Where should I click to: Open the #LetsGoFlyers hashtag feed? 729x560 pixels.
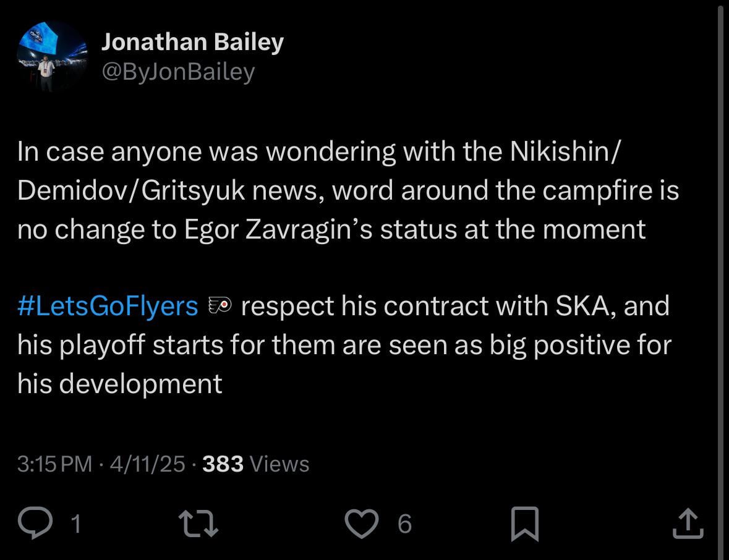pos(106,305)
